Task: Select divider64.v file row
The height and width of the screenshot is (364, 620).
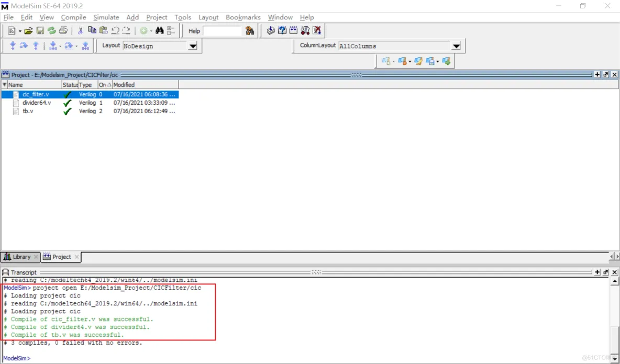Action: click(90, 103)
